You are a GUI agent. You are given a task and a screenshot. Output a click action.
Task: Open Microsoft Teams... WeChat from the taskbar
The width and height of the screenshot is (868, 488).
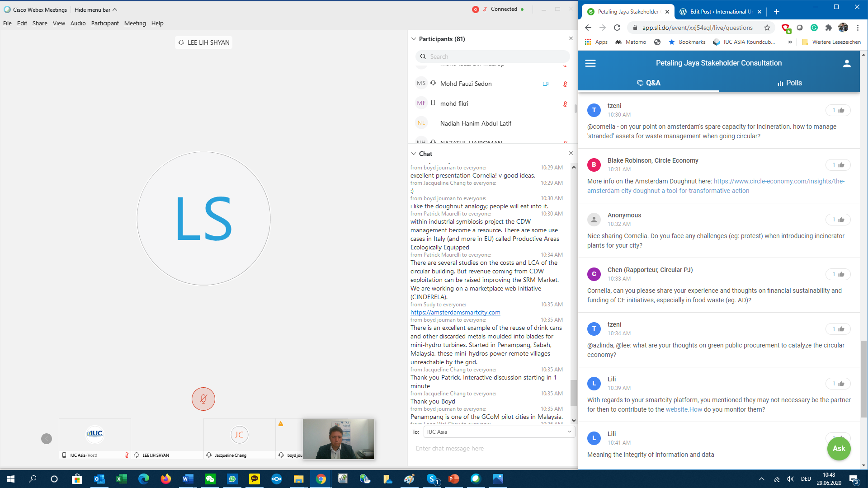coord(210,479)
